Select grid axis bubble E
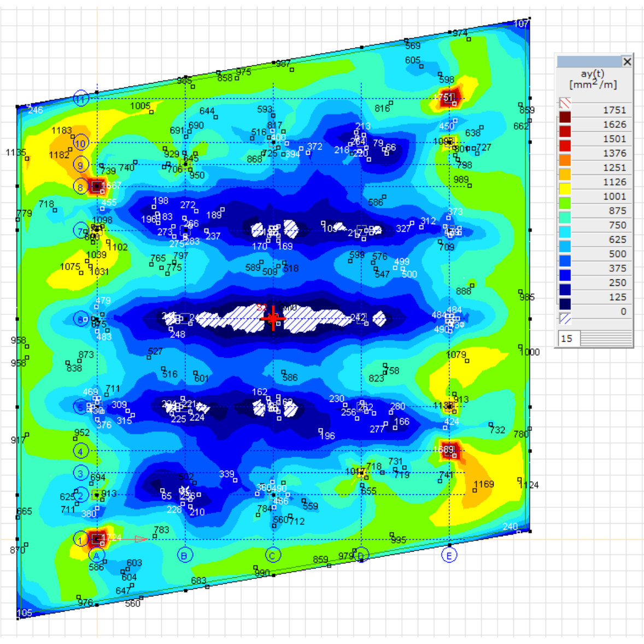Viewport: 644px width, 644px height. click(449, 556)
